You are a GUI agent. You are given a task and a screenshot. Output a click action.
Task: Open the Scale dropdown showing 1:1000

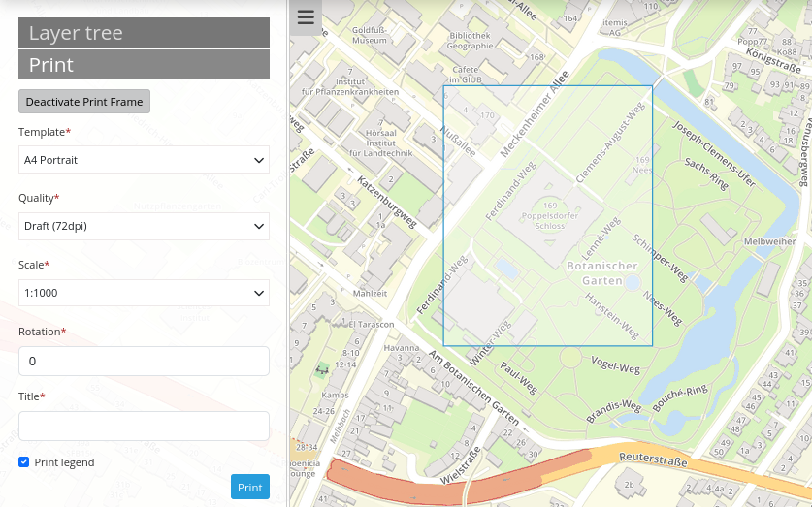(x=144, y=293)
